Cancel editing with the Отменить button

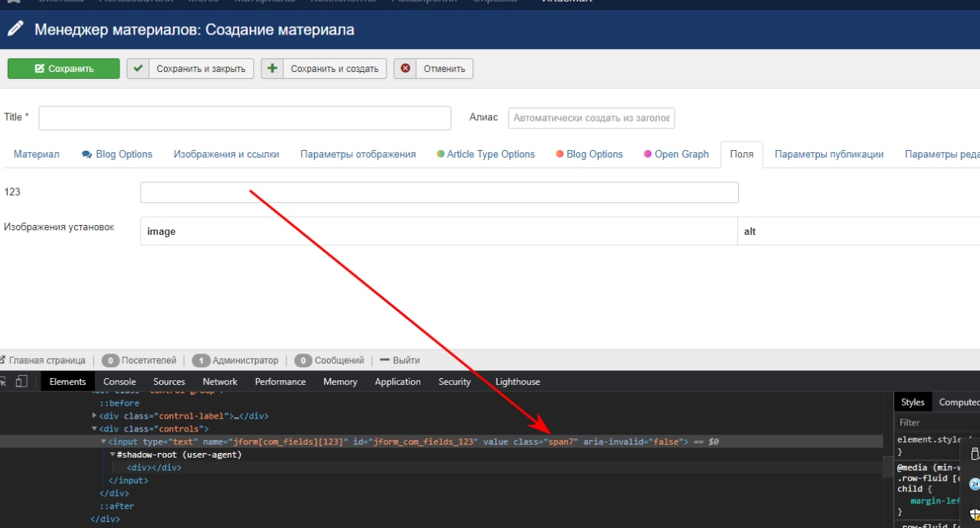[x=433, y=68]
